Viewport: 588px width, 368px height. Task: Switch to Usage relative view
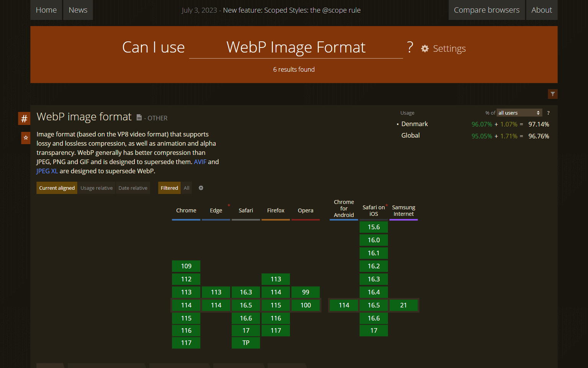(x=96, y=188)
